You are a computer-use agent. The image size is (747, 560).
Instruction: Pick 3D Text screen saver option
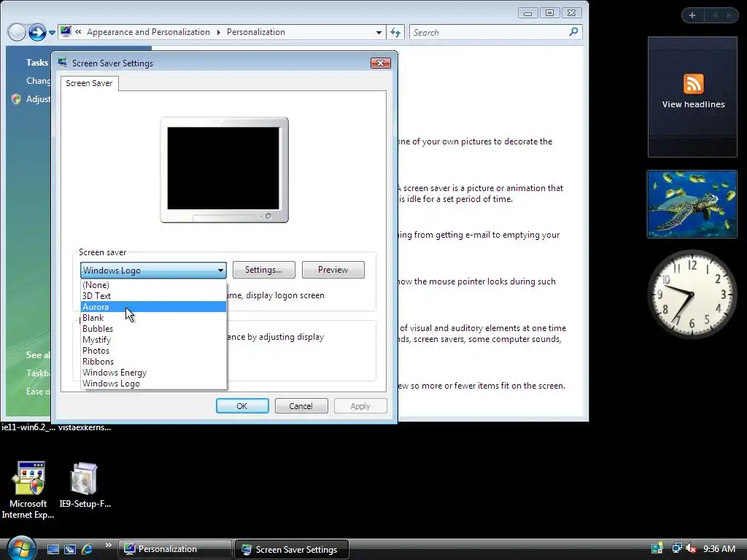tap(153, 296)
